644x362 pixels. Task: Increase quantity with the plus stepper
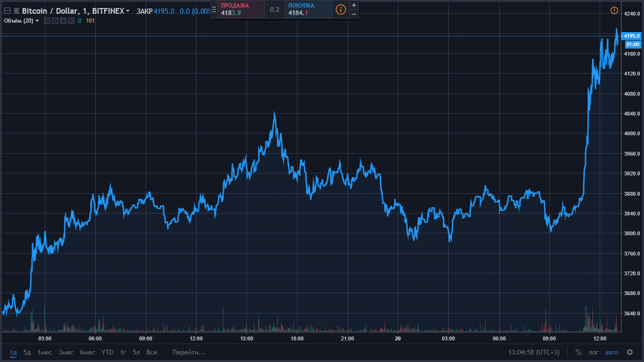tap(354, 5)
